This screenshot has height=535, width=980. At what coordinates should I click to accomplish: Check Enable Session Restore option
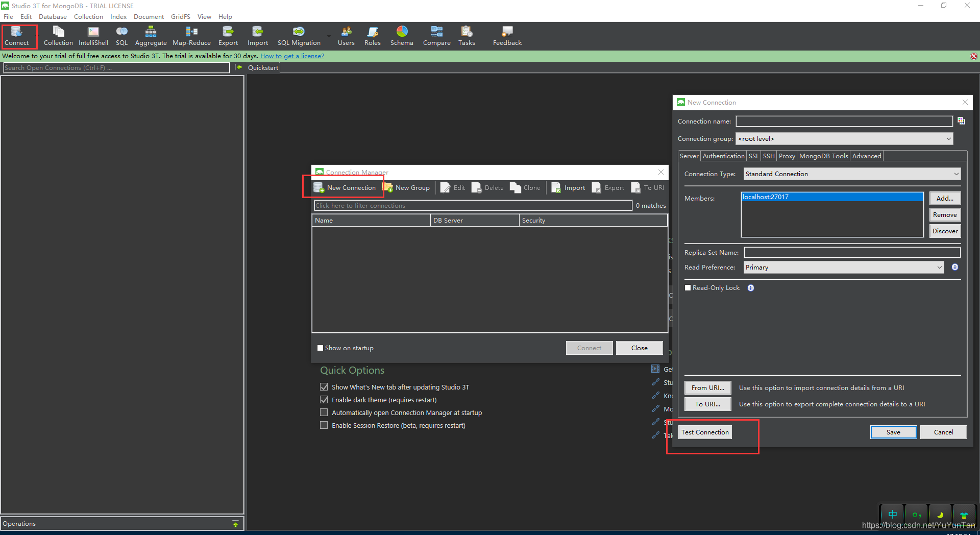pos(324,425)
